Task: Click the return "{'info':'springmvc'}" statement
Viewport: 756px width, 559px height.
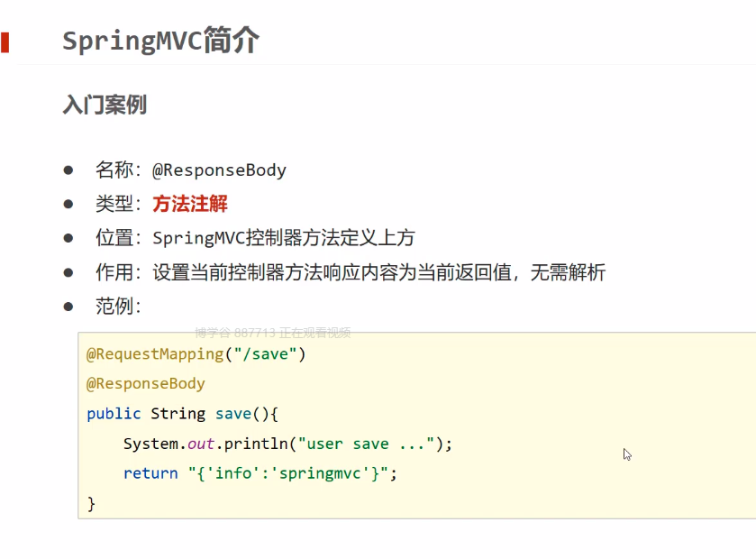Action: coord(260,473)
